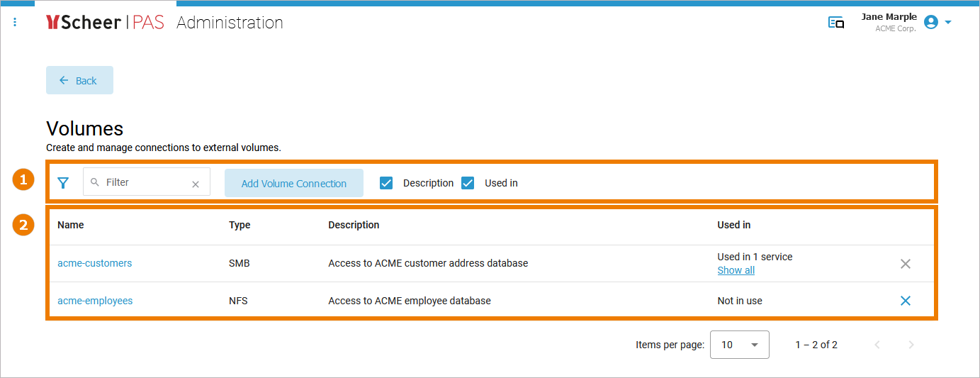Go to the previous page arrow
This screenshot has width=980, height=378.
click(877, 345)
